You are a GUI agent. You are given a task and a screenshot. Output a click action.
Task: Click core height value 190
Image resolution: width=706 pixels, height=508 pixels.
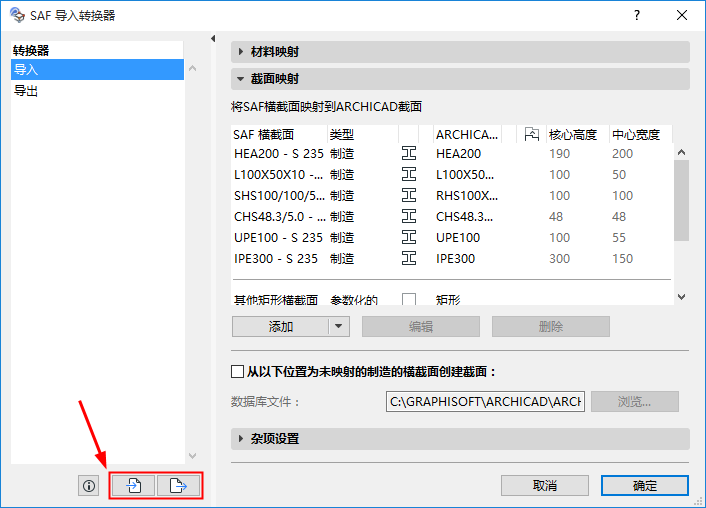pos(560,154)
